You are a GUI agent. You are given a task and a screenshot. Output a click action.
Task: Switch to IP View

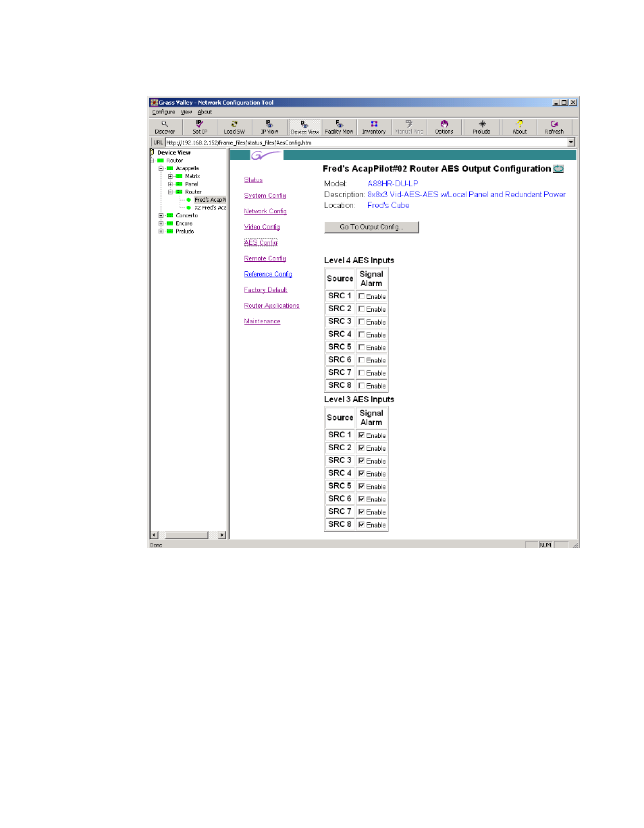tap(269, 128)
